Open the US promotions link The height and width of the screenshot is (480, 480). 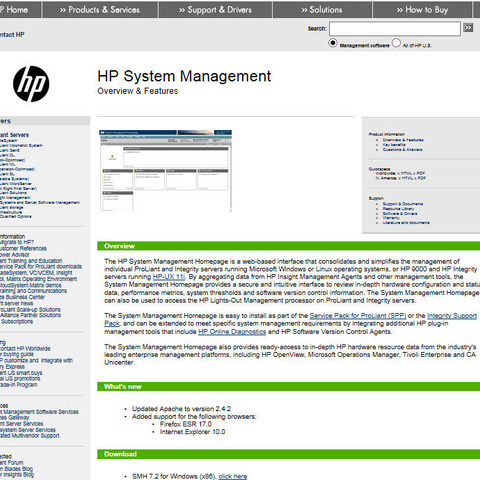[x=20, y=379]
